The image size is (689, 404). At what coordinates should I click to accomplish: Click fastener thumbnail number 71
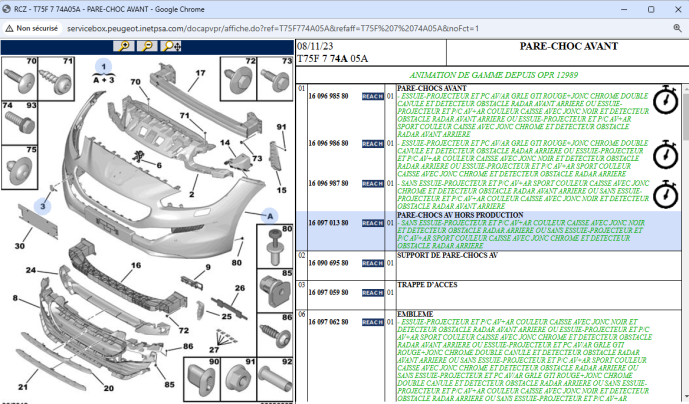(x=56, y=78)
